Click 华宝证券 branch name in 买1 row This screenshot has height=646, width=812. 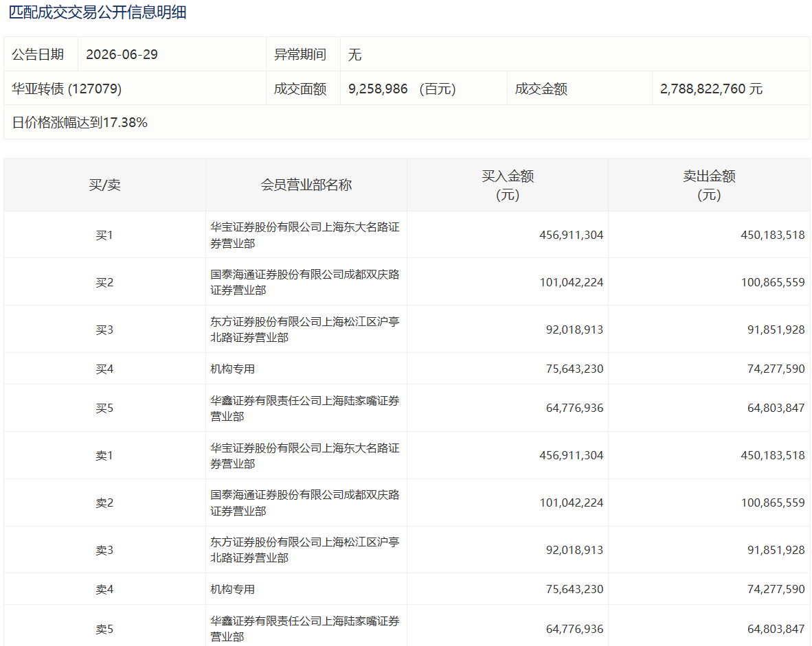[305, 235]
